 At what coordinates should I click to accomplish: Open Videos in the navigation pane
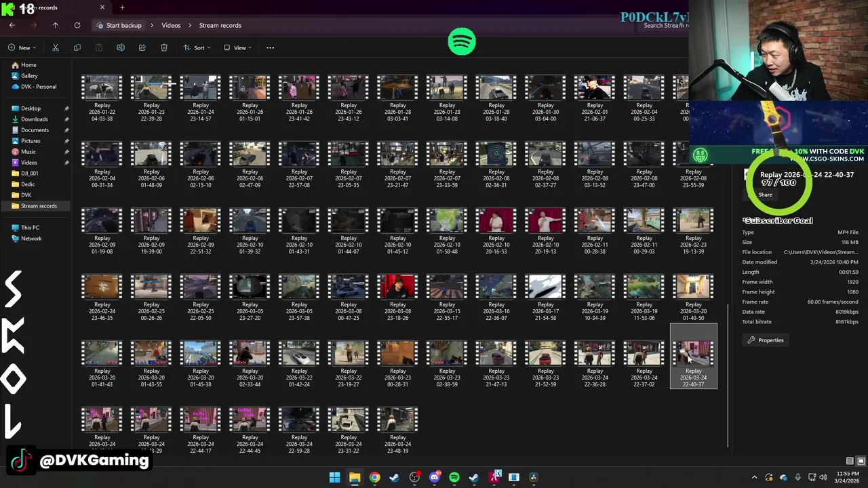coord(28,163)
